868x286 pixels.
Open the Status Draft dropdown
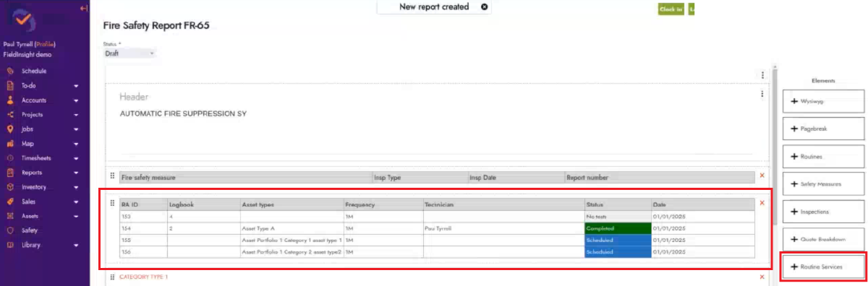[130, 53]
